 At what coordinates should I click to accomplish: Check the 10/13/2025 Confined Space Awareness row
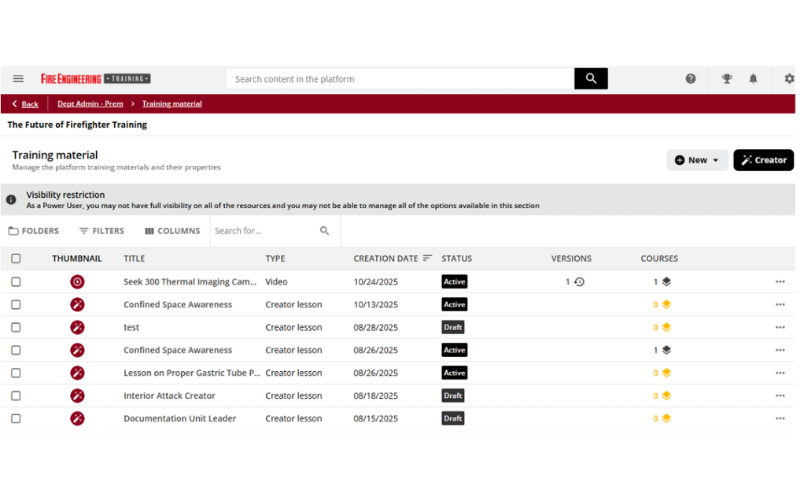pyautogui.click(x=16, y=305)
